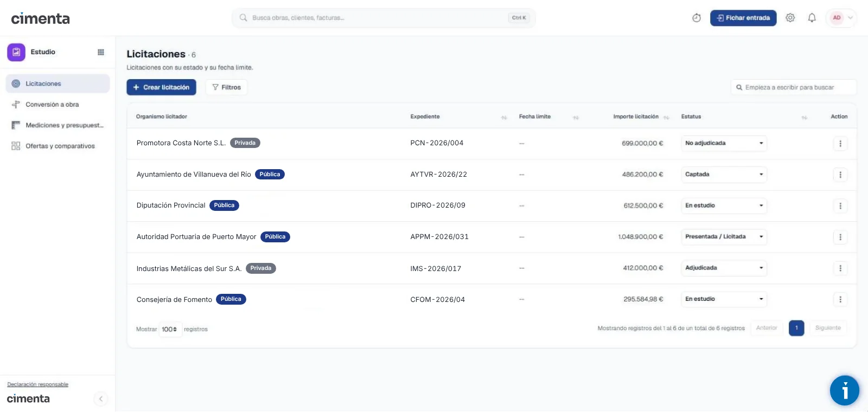The height and width of the screenshot is (412, 868).
Task: Open actions menu for Diputación Provincial row
Action: (840, 206)
